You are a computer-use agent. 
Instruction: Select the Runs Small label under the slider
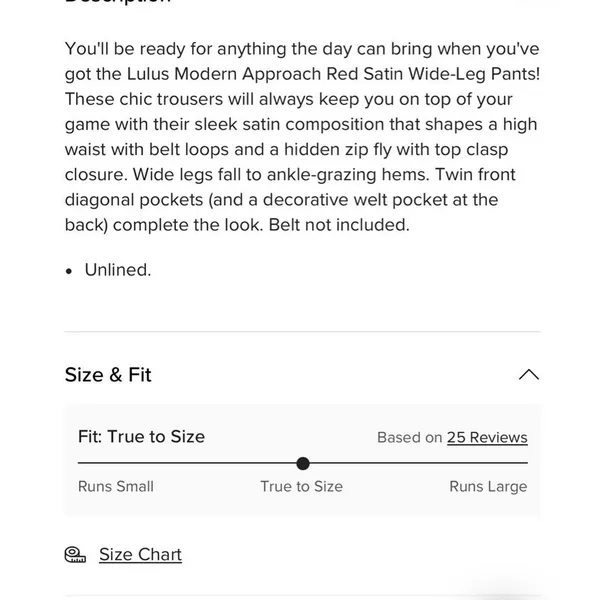[x=116, y=487]
